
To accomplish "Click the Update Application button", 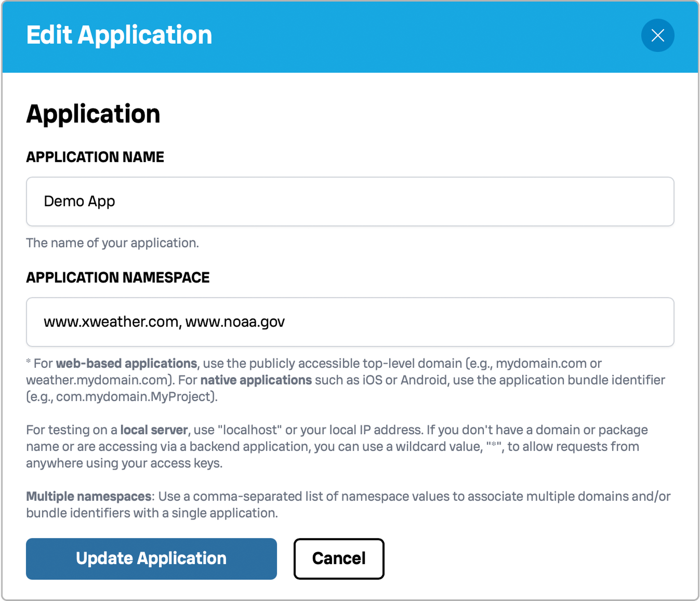I will (151, 559).
